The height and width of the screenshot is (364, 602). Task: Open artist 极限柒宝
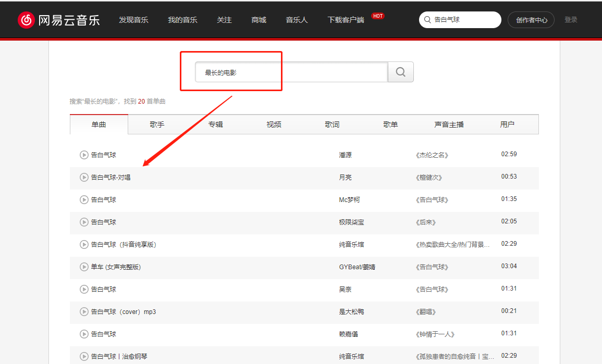(351, 222)
